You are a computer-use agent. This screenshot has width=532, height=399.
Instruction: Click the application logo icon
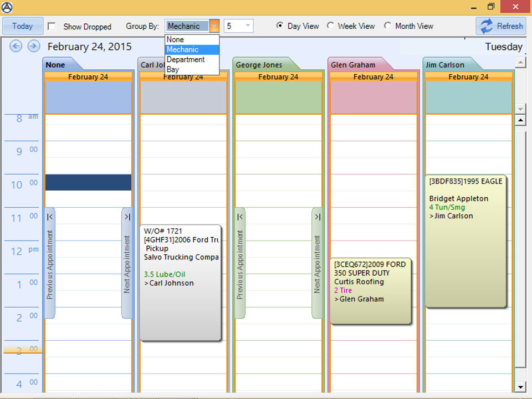point(7,7)
